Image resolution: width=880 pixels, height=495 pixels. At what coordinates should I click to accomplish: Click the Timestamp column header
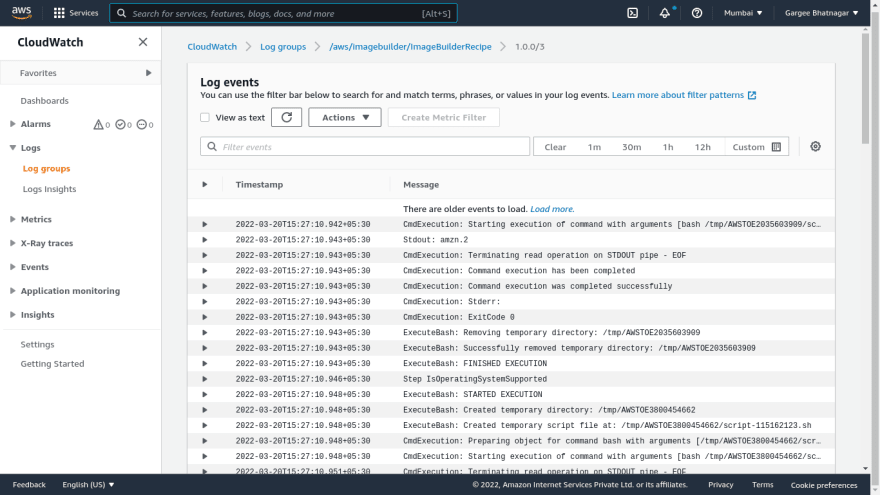(x=259, y=185)
